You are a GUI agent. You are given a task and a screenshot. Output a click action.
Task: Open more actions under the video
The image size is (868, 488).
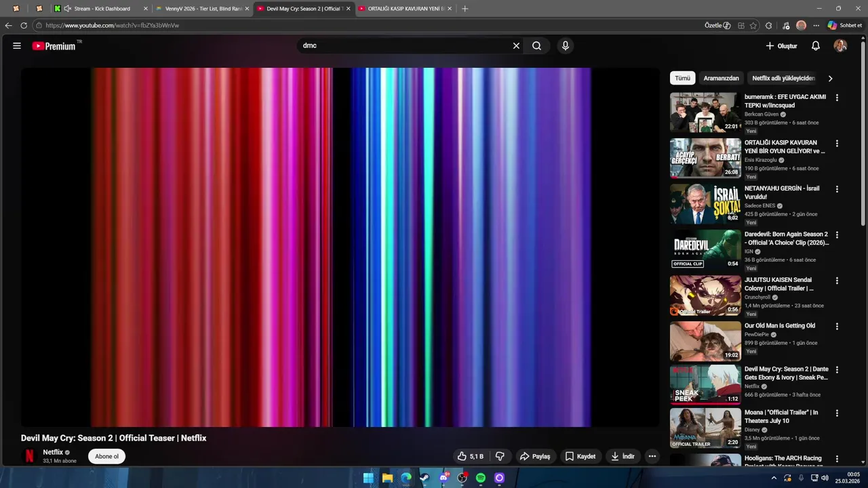click(652, 456)
